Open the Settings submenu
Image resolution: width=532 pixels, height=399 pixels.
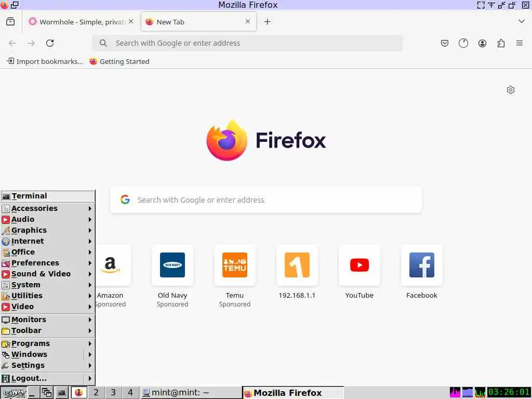[x=47, y=365]
